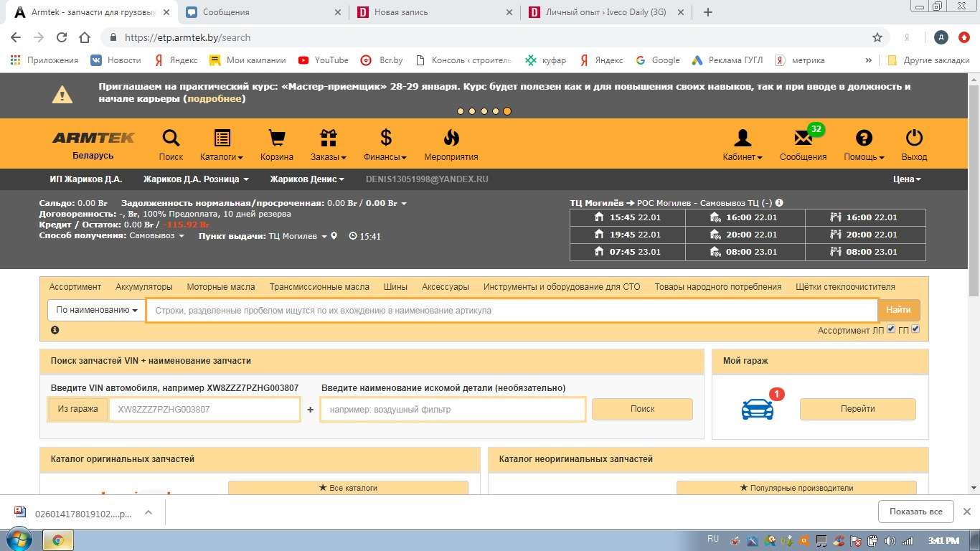980x551 pixels.
Task: Focus the main part name search field
Action: [x=512, y=310]
